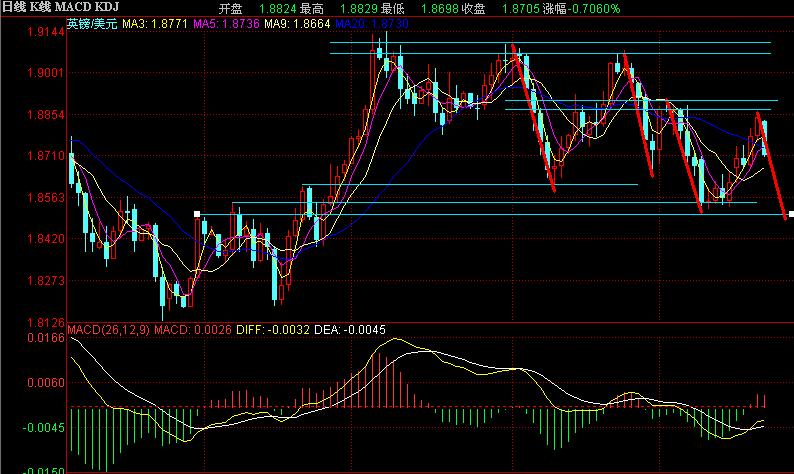Click the 1.8710 price axis label
Viewport: 794px width, 474px height.
pyautogui.click(x=46, y=156)
